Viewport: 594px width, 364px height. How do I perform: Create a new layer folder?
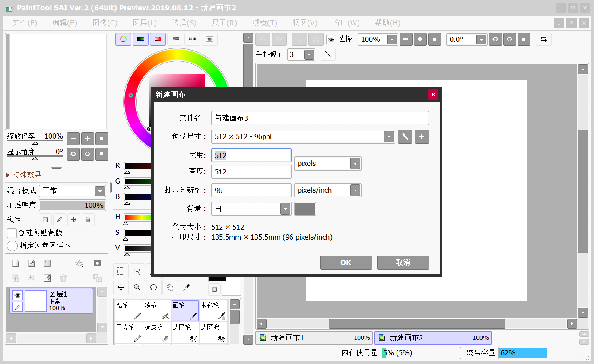(47, 263)
